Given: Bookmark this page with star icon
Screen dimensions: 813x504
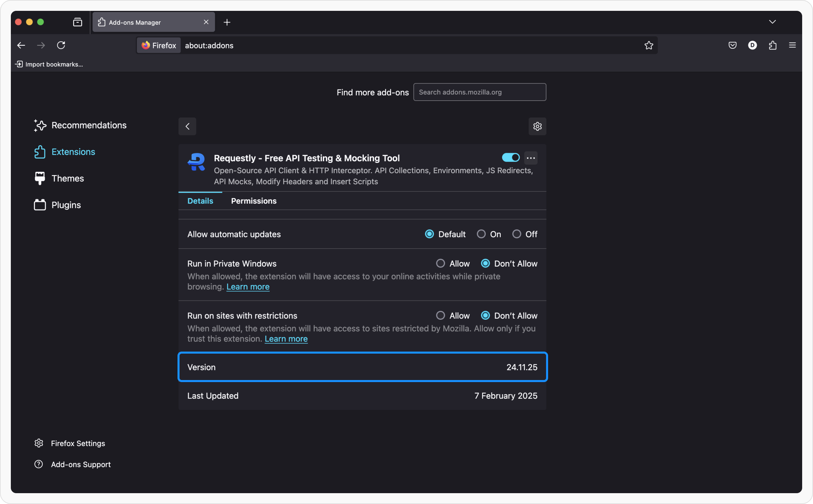Looking at the screenshot, I should tap(649, 45).
